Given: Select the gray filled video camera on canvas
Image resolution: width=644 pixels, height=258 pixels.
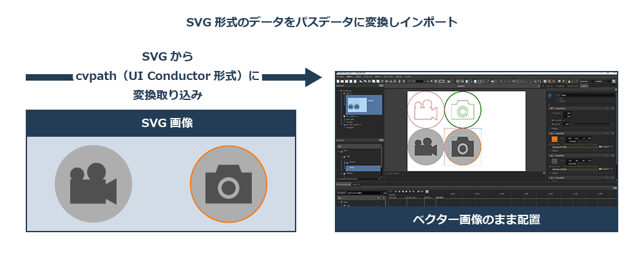Looking at the screenshot, I should coord(426,146).
